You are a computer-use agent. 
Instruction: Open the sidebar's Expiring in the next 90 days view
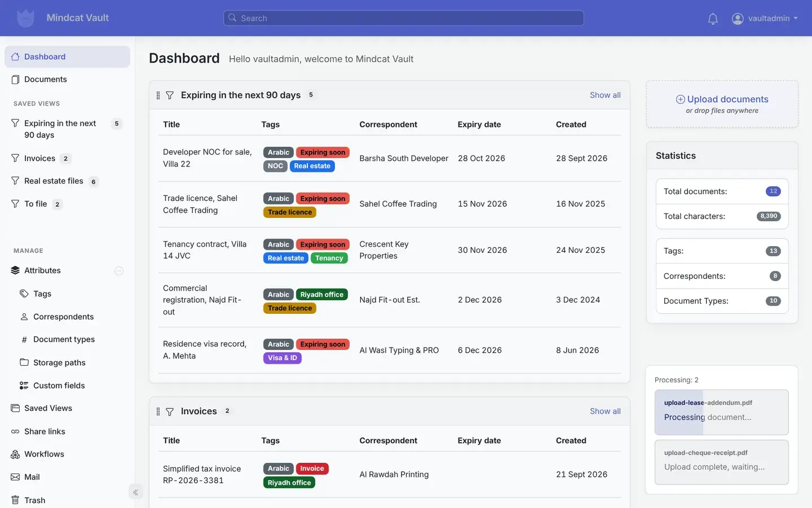click(67, 129)
